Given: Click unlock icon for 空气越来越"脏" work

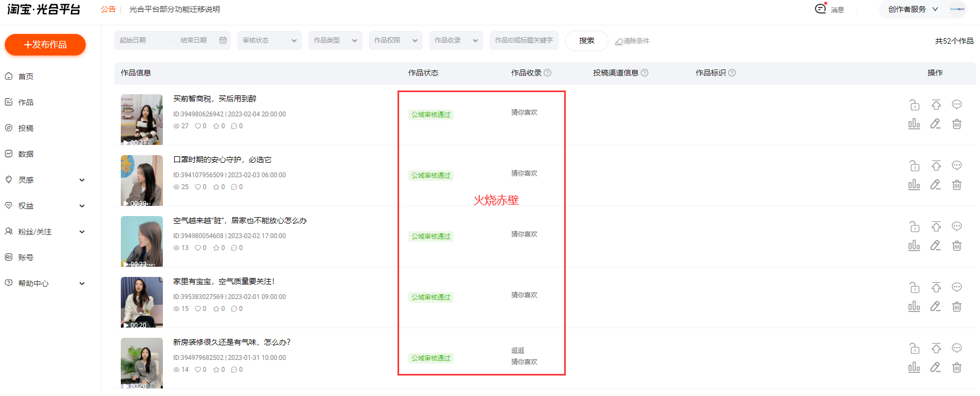Looking at the screenshot, I should [x=914, y=226].
